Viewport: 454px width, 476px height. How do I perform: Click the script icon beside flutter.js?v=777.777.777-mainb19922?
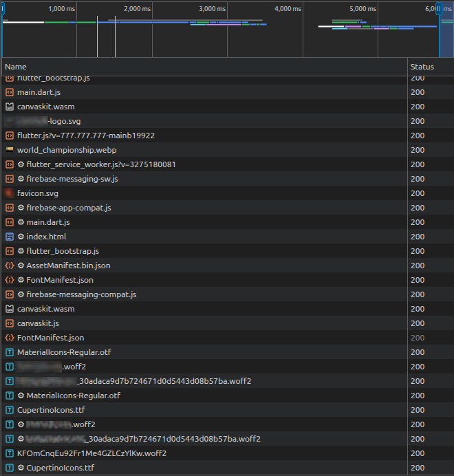(x=10, y=136)
